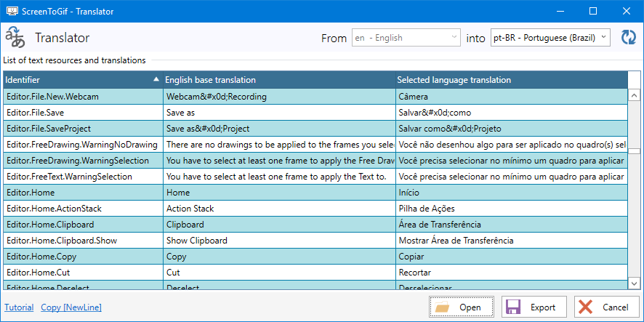Sort by Selected language translation column header
The image size is (644, 322).
[x=511, y=80]
